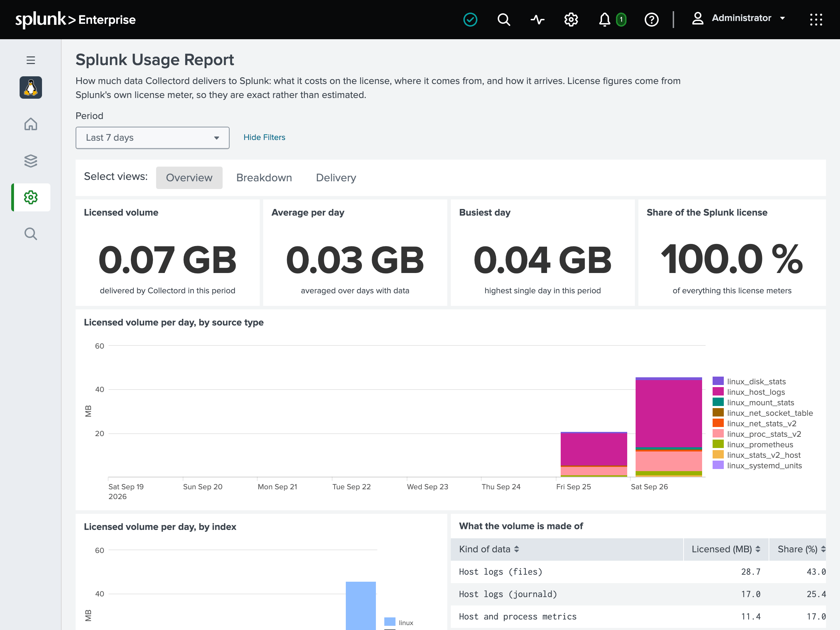Toggle the sidebar hamburger menu

(31, 60)
